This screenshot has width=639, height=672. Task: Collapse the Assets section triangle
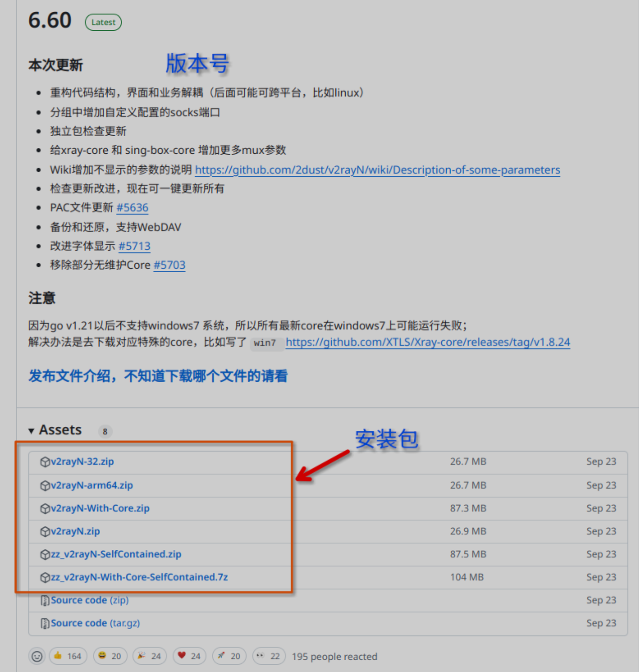(31, 431)
